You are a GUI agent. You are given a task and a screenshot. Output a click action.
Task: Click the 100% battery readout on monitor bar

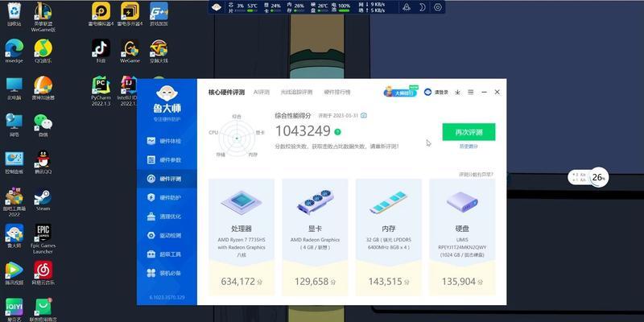coord(345,6)
